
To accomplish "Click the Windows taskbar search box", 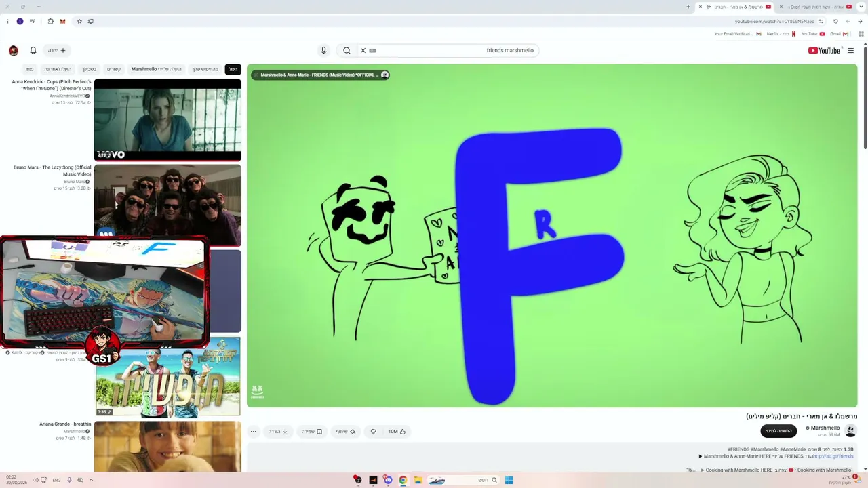I will coord(462,480).
